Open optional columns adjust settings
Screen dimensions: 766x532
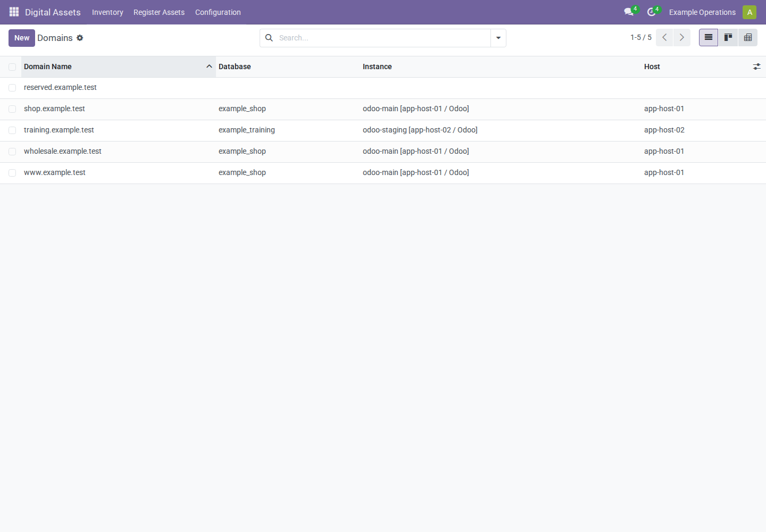click(x=756, y=66)
